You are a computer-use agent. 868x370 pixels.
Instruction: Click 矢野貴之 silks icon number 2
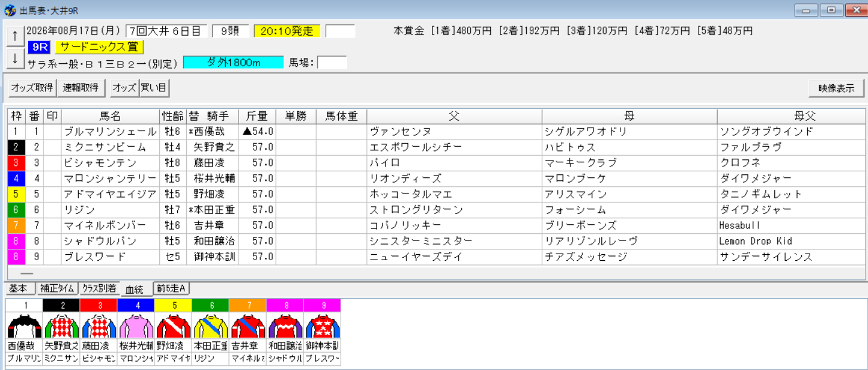[x=61, y=326]
